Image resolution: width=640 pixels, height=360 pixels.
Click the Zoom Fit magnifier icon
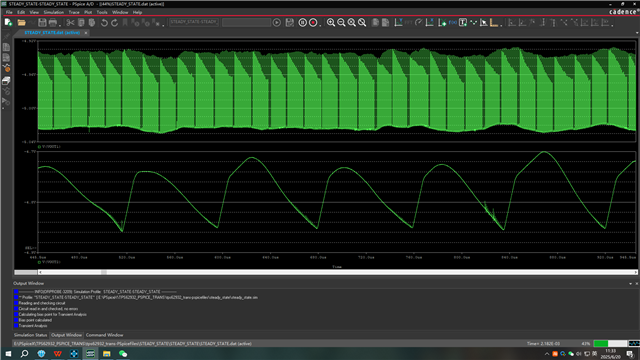click(362, 22)
